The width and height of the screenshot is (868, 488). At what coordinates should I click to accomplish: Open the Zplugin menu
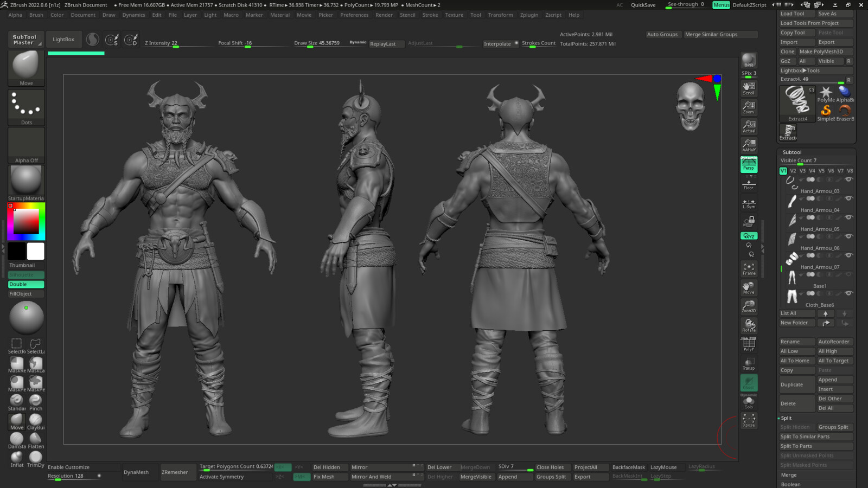coord(529,15)
